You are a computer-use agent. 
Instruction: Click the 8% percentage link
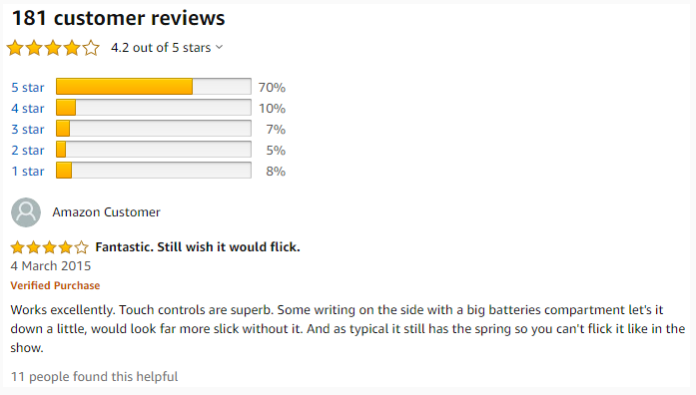[x=276, y=171]
